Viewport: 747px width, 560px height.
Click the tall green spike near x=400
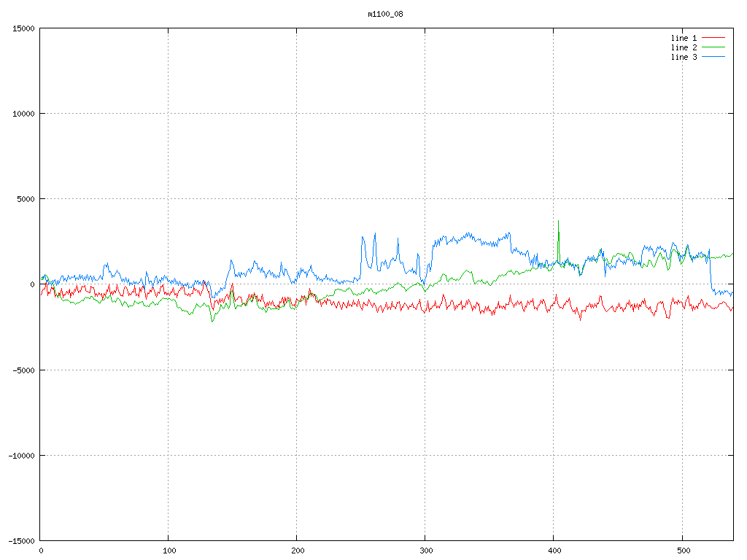click(559, 237)
